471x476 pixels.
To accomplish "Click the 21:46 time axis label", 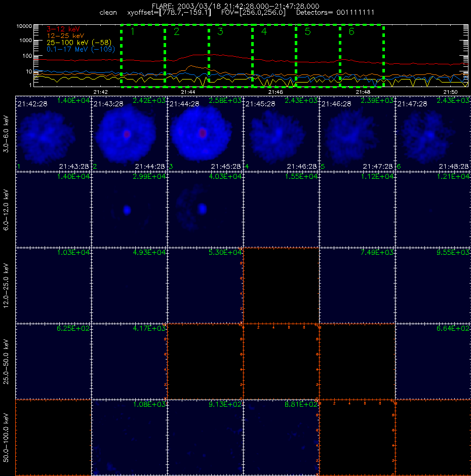I will tap(276, 92).
